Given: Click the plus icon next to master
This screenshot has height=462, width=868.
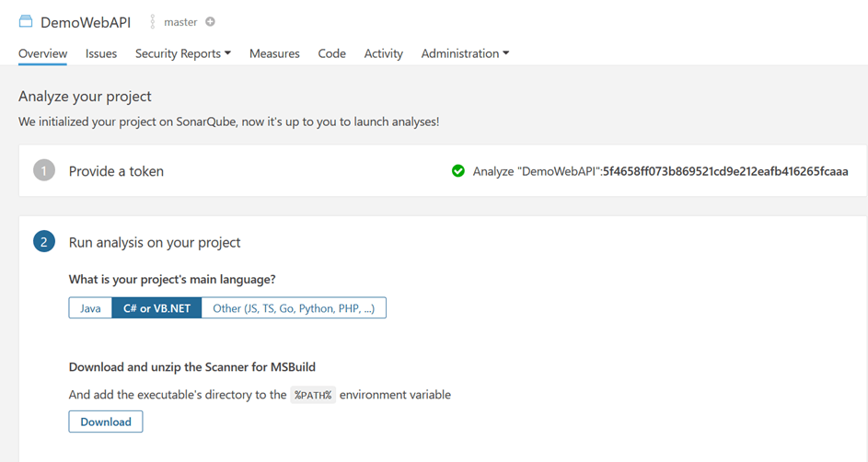Looking at the screenshot, I should (211, 21).
